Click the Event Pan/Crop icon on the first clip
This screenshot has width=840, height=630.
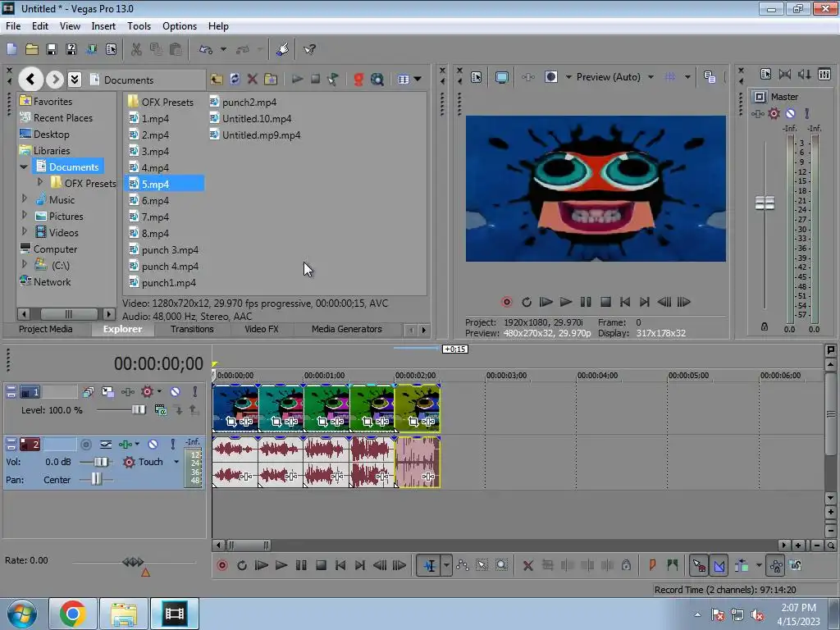231,422
